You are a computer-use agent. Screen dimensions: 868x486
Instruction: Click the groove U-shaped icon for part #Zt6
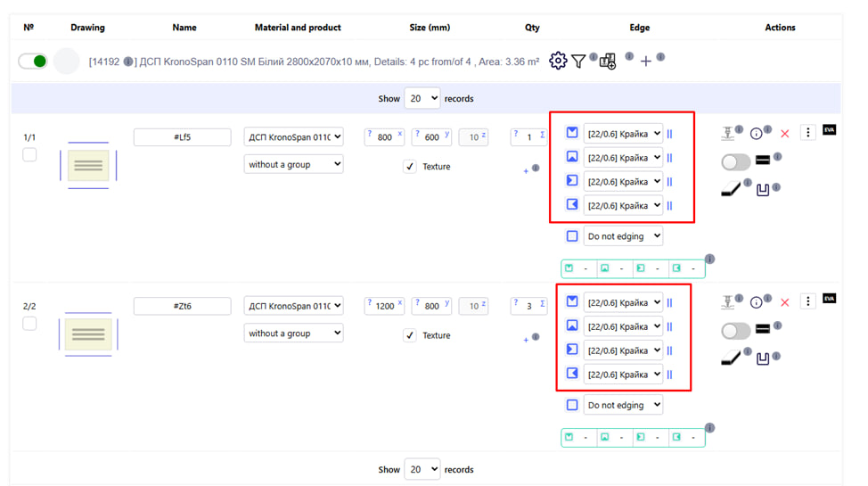pyautogui.click(x=763, y=358)
